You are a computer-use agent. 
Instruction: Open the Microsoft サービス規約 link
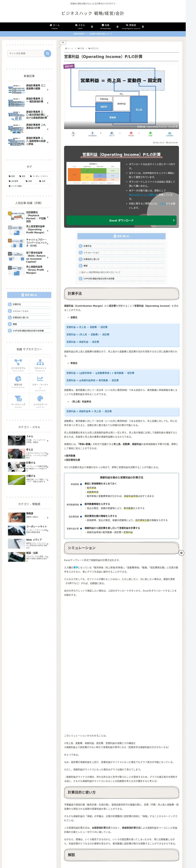point(142,195)
